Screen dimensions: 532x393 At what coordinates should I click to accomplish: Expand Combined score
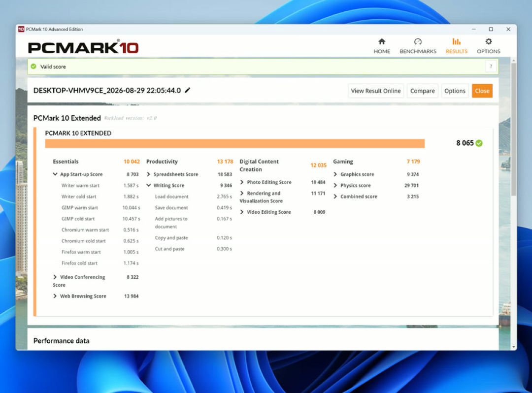(335, 196)
